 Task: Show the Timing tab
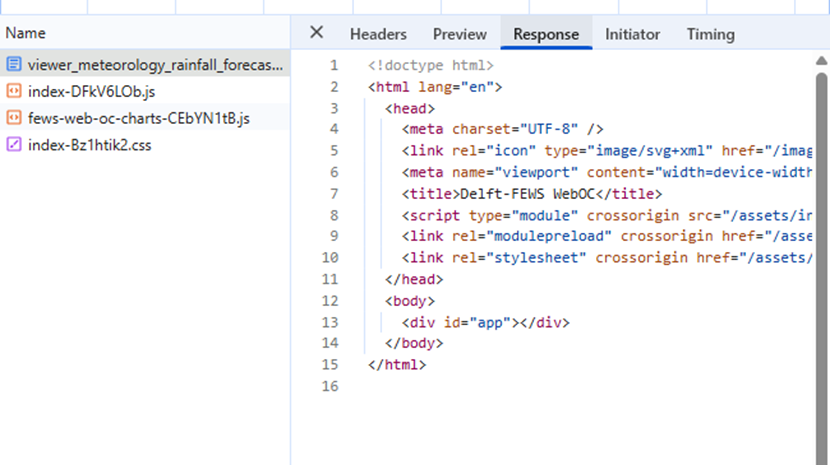710,34
